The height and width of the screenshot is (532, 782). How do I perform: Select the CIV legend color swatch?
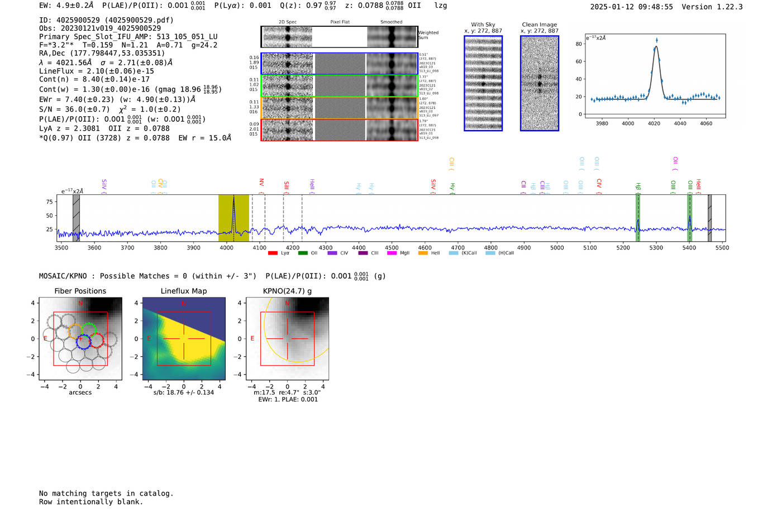click(332, 253)
